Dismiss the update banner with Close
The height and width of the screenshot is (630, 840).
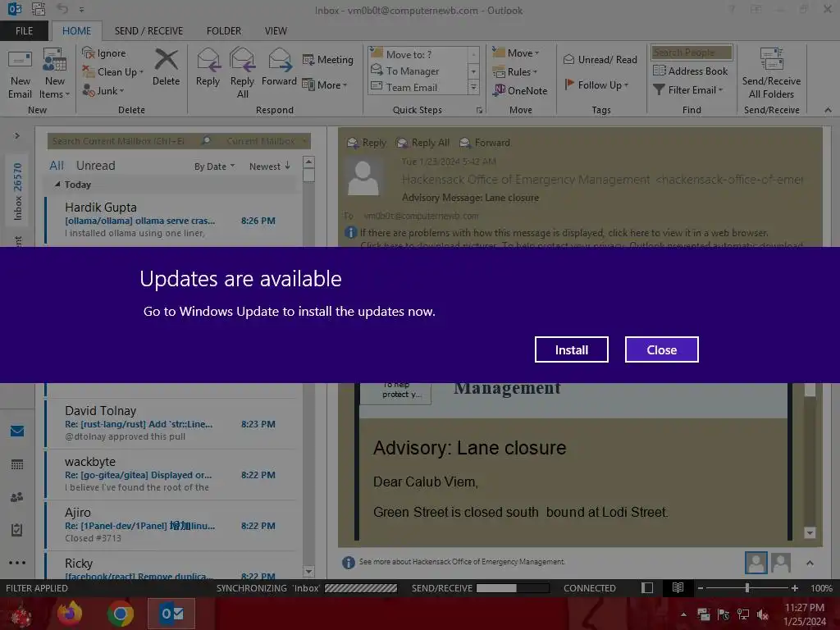point(662,349)
